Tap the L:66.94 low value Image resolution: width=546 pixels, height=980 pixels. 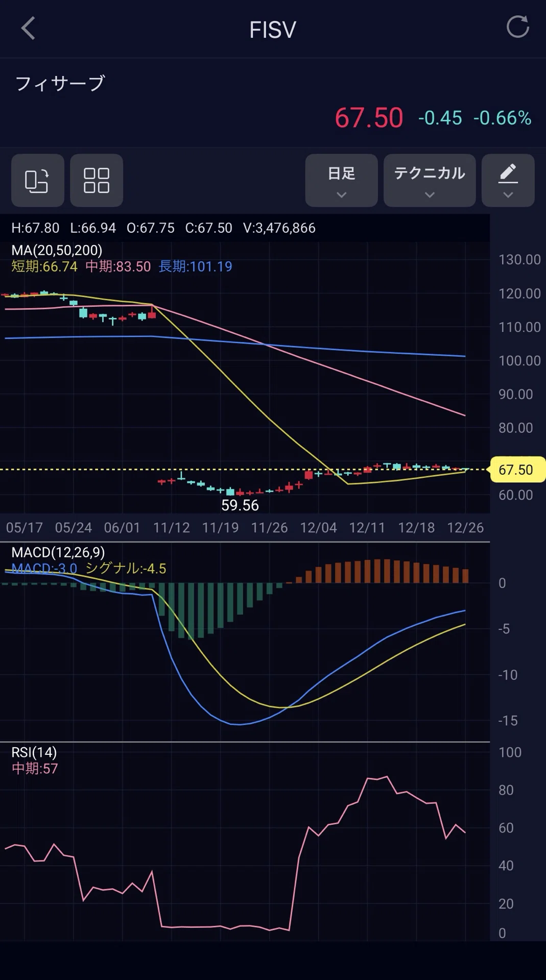[x=93, y=228]
